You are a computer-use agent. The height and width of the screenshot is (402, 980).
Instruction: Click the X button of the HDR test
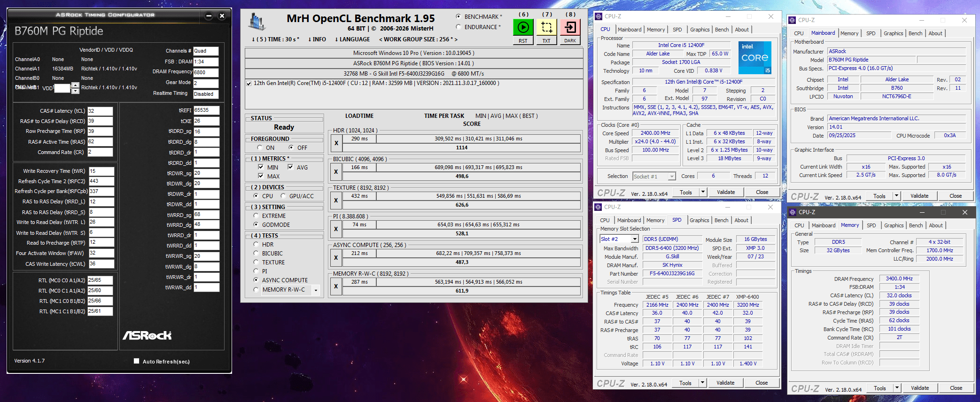tap(336, 143)
